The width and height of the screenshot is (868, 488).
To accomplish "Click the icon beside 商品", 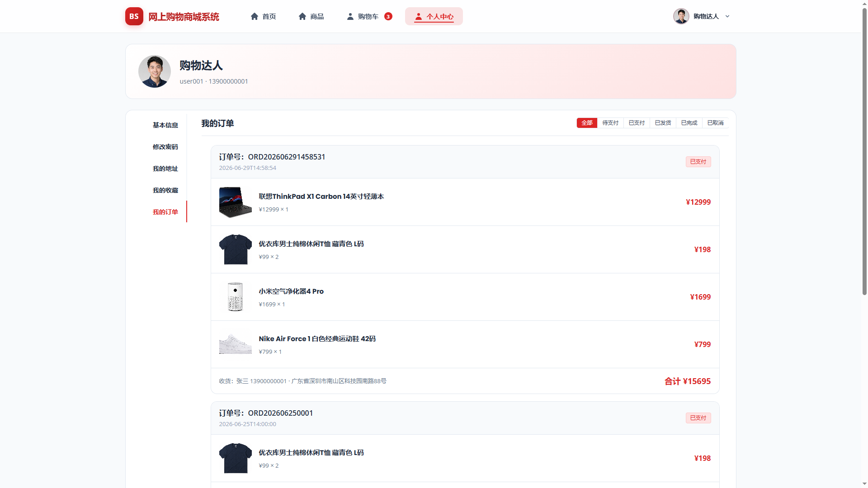I will coord(302,16).
